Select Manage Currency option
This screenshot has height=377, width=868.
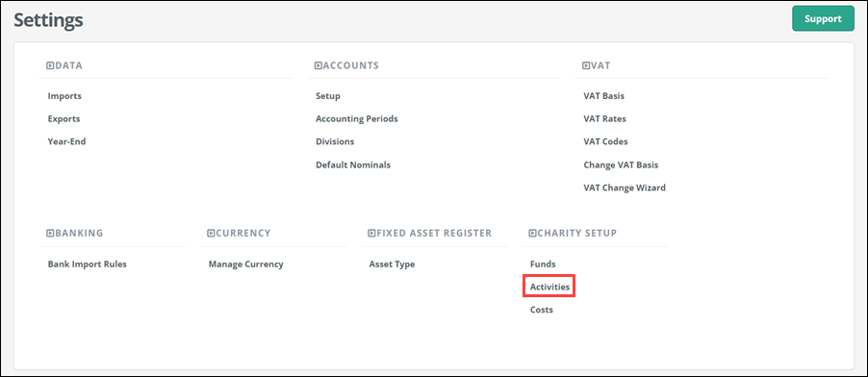coord(245,264)
